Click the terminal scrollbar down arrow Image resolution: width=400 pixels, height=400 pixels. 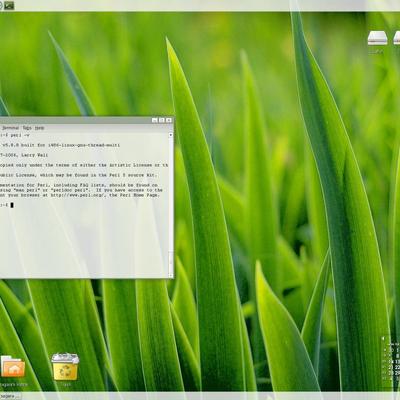pyautogui.click(x=171, y=275)
